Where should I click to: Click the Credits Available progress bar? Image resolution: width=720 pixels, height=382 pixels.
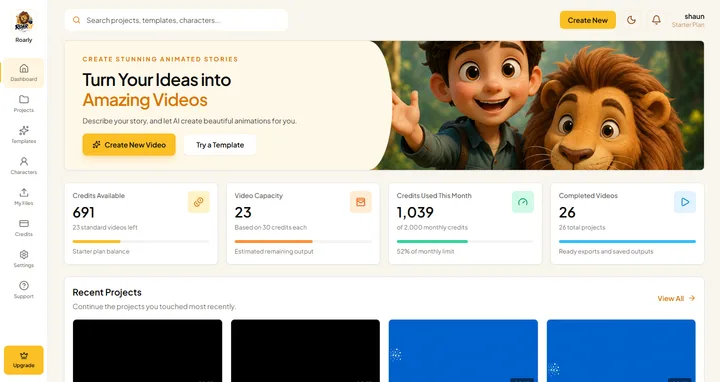tap(141, 242)
